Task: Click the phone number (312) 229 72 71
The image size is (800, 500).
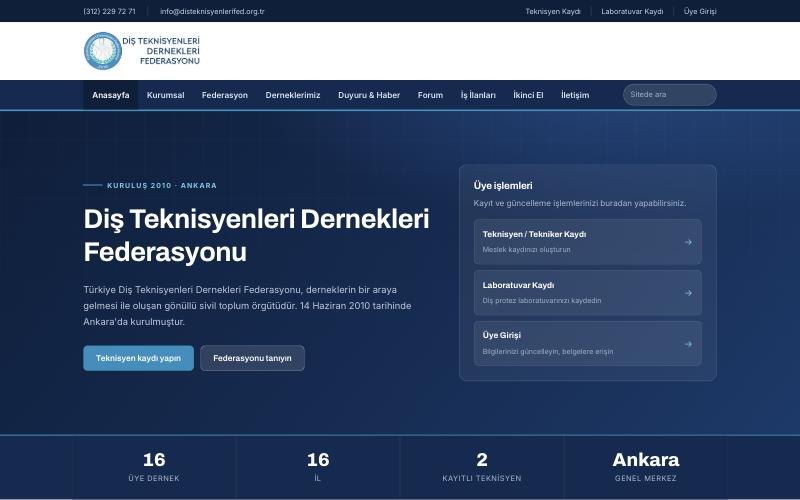Action: 110,11
